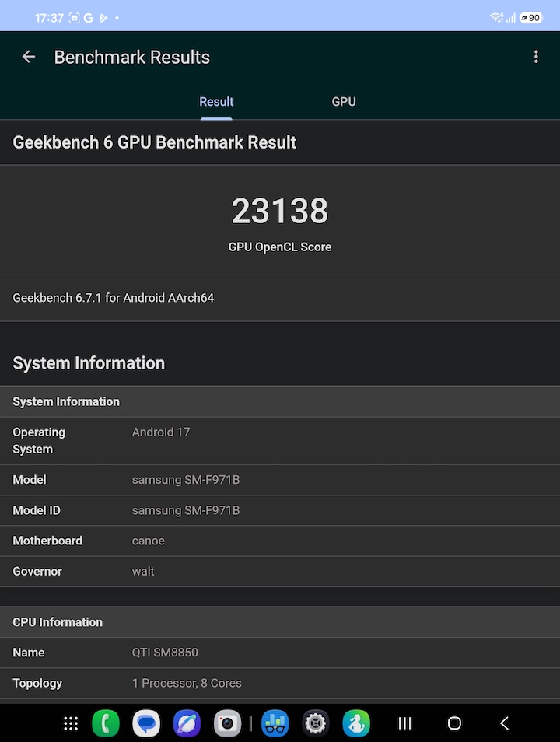This screenshot has height=742, width=560.
Task: Launch the green Phone app
Action: coord(106,723)
